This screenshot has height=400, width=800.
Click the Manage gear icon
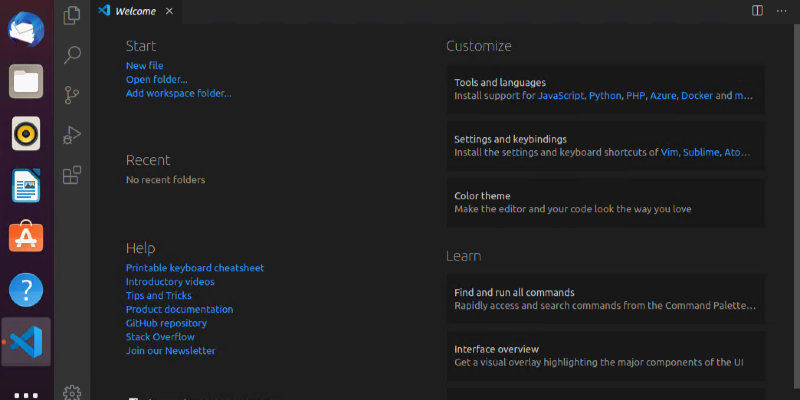[72, 392]
